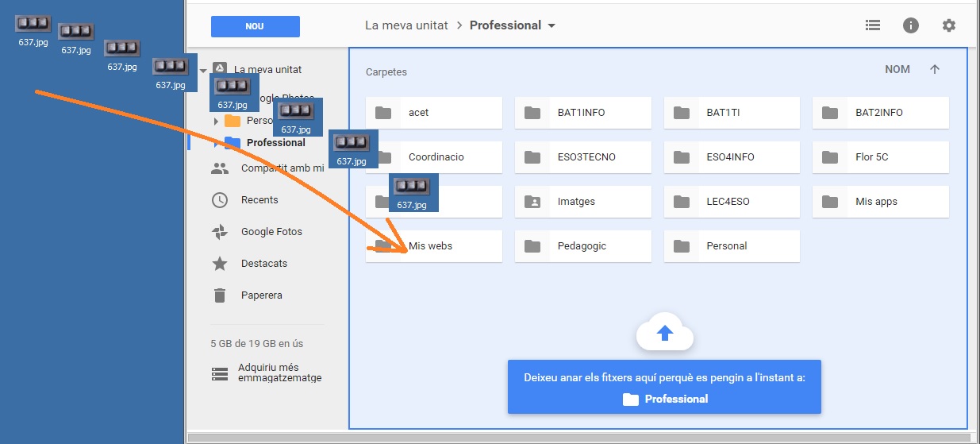Click the cloud upload icon
This screenshot has width=980, height=444.
[x=665, y=334]
